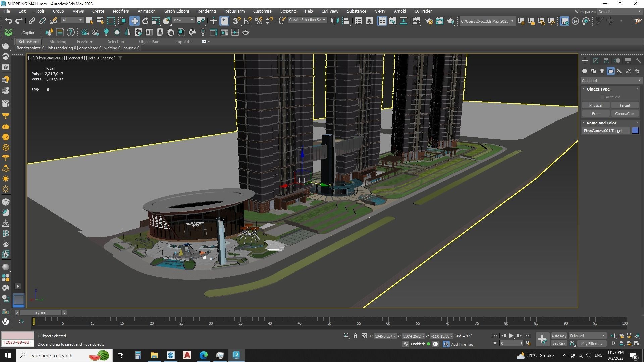
Task: Toggle Percent Snap icon
Action: 258,21
